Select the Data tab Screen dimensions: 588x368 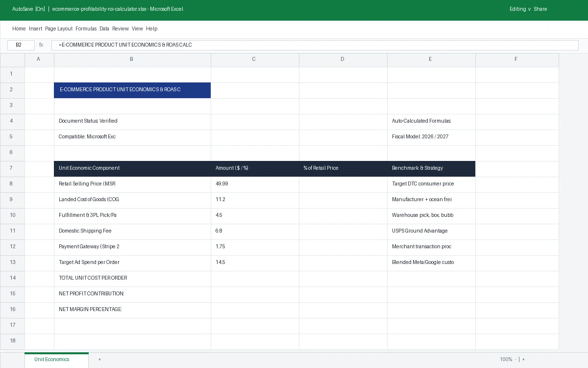[x=104, y=28]
